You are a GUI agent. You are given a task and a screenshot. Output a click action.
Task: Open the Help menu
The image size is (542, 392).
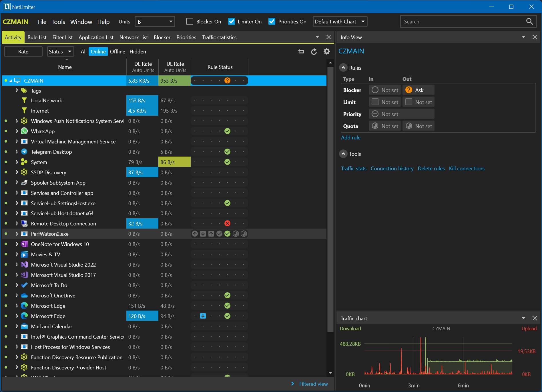coord(103,22)
